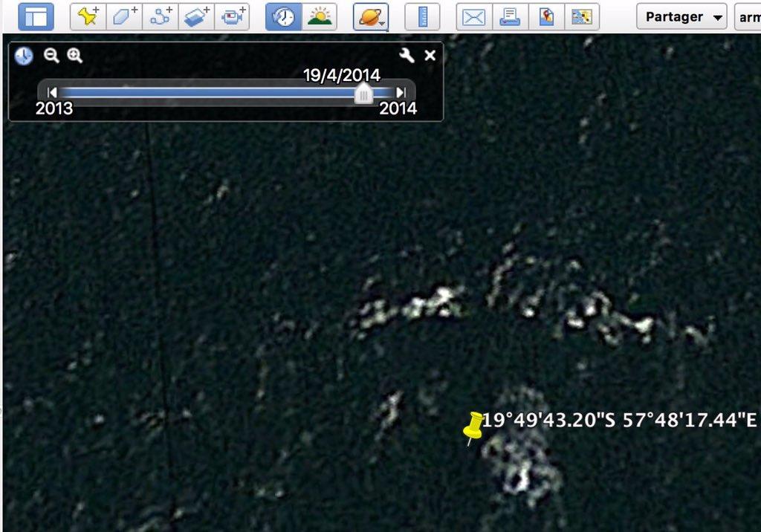Click the time slider thumb at 19/4/2014
Screen dimensions: 761x532
coord(363,93)
